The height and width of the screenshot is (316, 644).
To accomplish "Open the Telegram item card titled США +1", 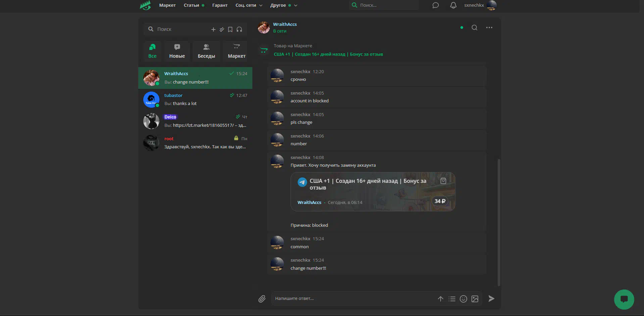I will coord(373,192).
